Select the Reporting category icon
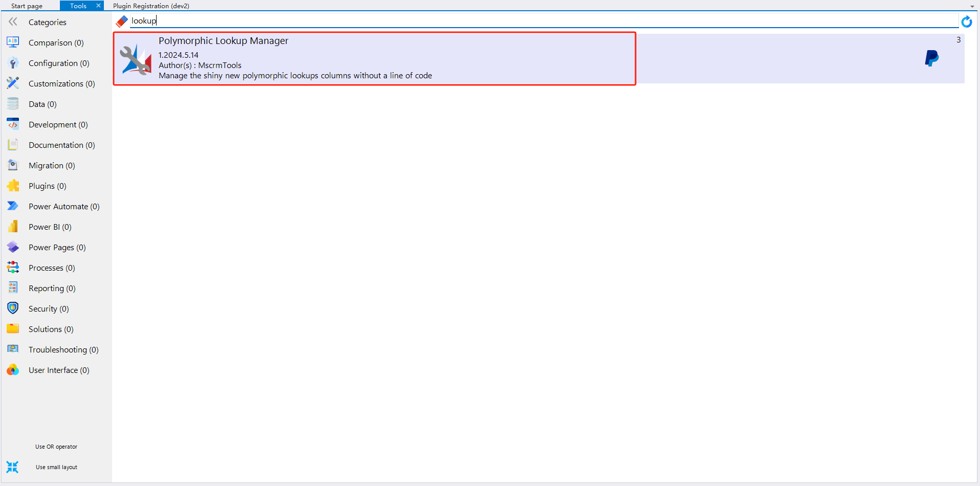980x486 pixels. tap(13, 288)
